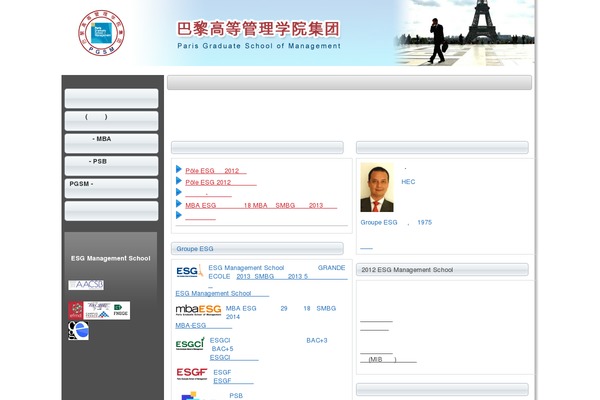The width and height of the screenshot is (600, 400).
Task: Click the AACSB accreditation logo in sidebar
Action: (x=86, y=285)
